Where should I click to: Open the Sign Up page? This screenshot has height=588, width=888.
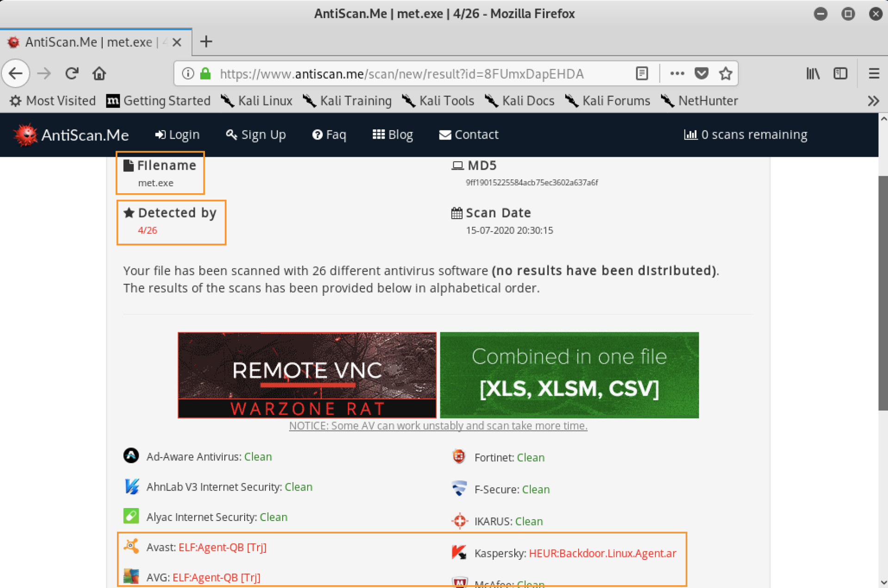point(256,135)
